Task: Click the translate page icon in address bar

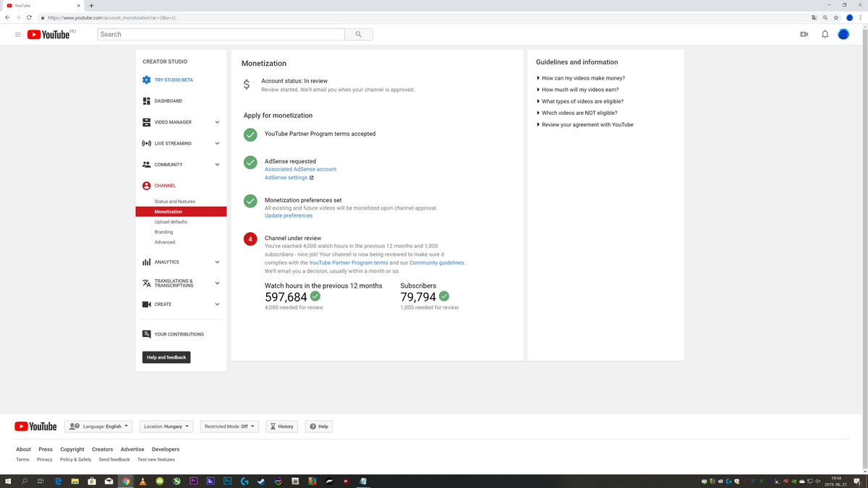Action: 814,17
